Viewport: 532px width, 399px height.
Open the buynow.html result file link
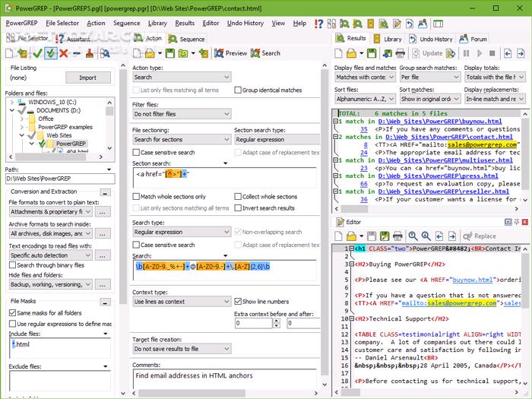(440, 121)
